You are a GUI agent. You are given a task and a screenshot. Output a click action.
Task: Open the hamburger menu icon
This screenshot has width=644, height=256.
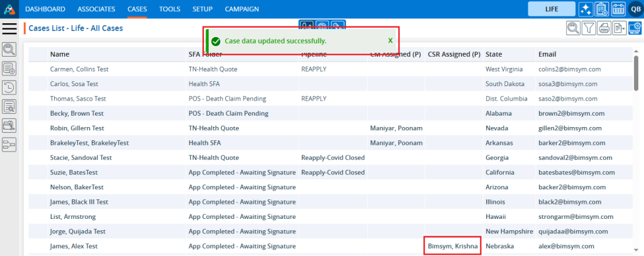point(9,28)
